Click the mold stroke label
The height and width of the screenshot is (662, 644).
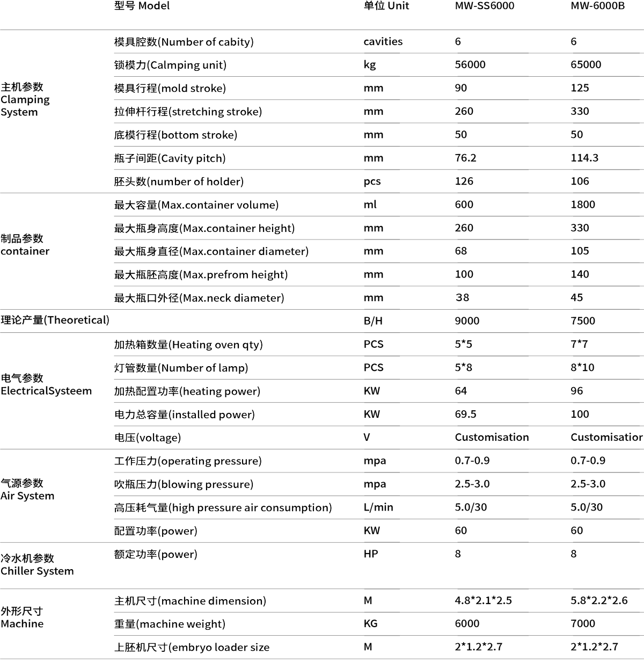click(x=170, y=89)
